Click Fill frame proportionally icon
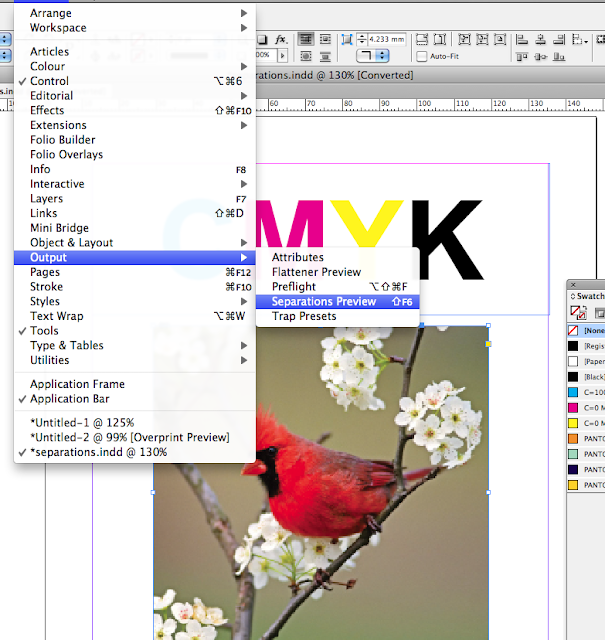 point(422,40)
